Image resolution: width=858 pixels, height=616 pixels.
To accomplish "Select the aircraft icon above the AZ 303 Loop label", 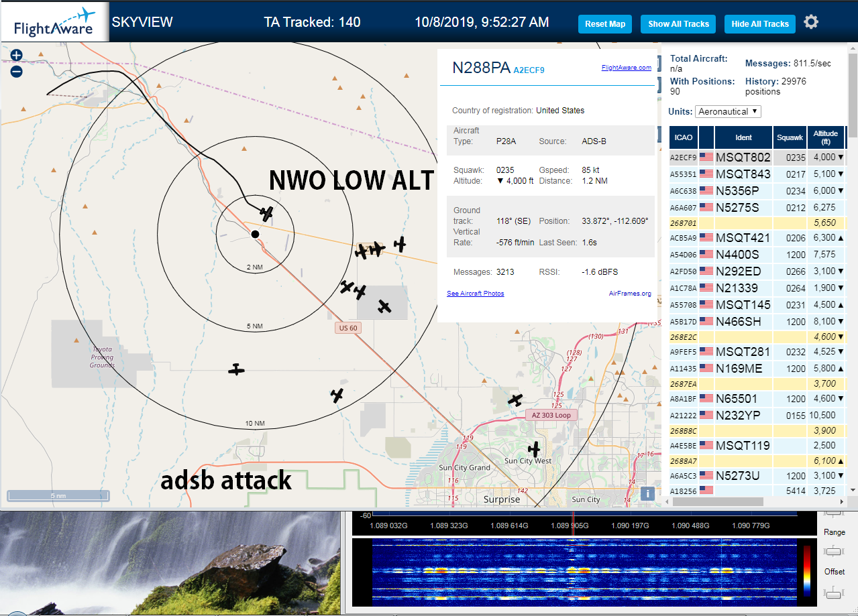I will 515,400.
